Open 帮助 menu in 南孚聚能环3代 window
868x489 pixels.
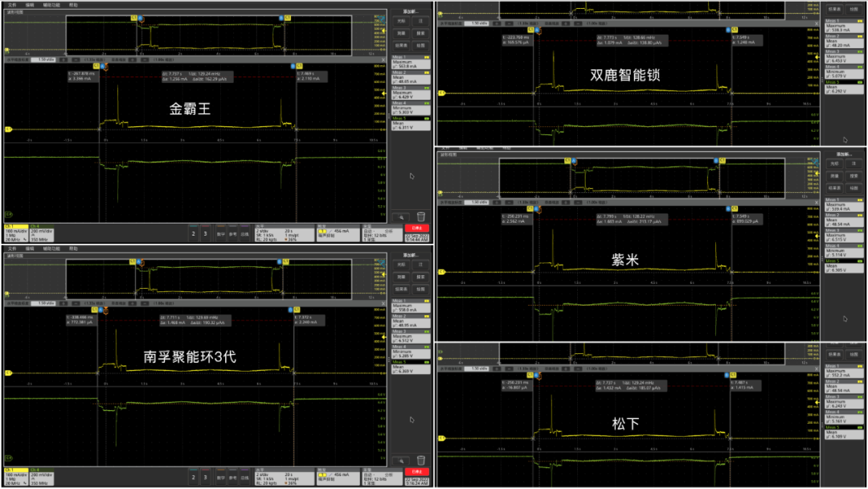73,249
